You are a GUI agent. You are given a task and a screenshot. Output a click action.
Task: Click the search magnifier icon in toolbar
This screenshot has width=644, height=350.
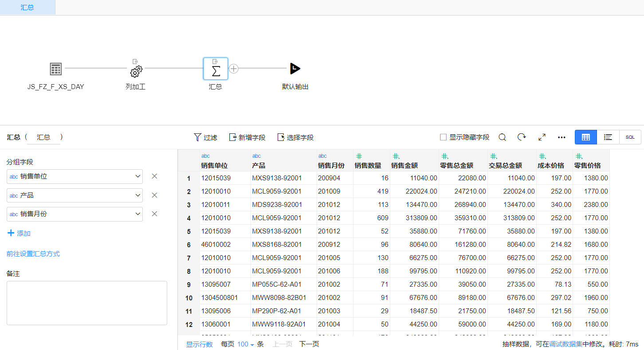tap(502, 137)
